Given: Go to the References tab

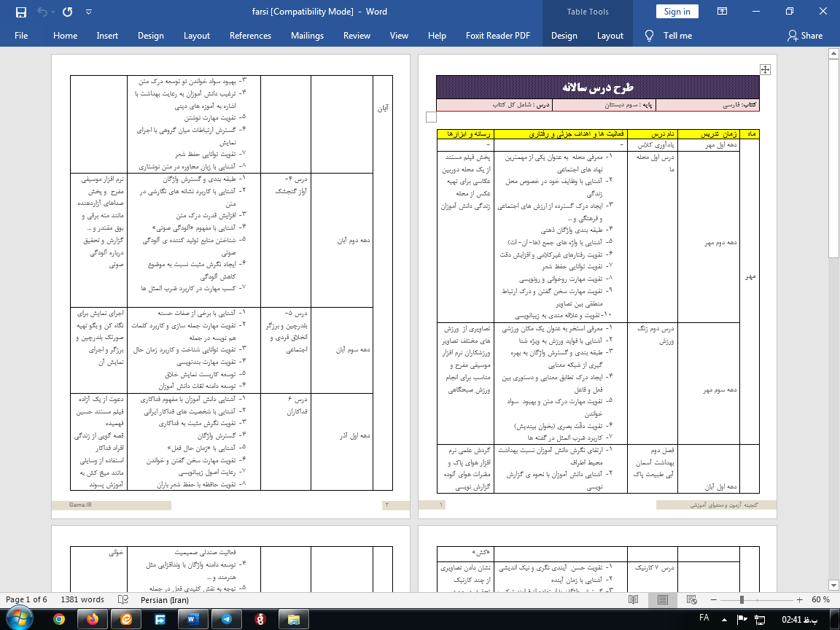Looking at the screenshot, I should pos(250,35).
